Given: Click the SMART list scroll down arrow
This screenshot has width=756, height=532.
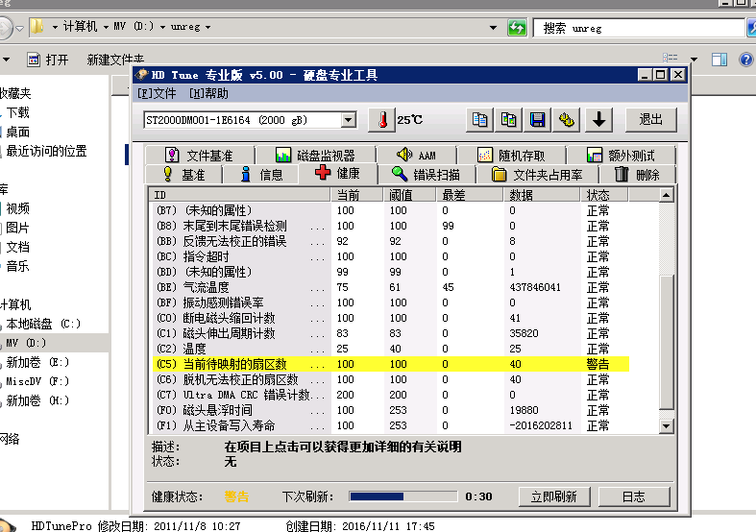Looking at the screenshot, I should [x=667, y=425].
